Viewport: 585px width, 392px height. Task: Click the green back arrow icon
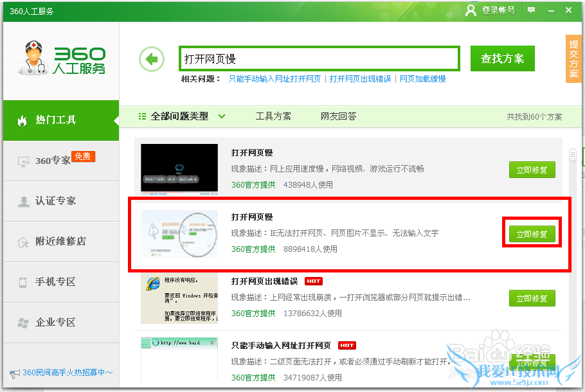click(152, 59)
